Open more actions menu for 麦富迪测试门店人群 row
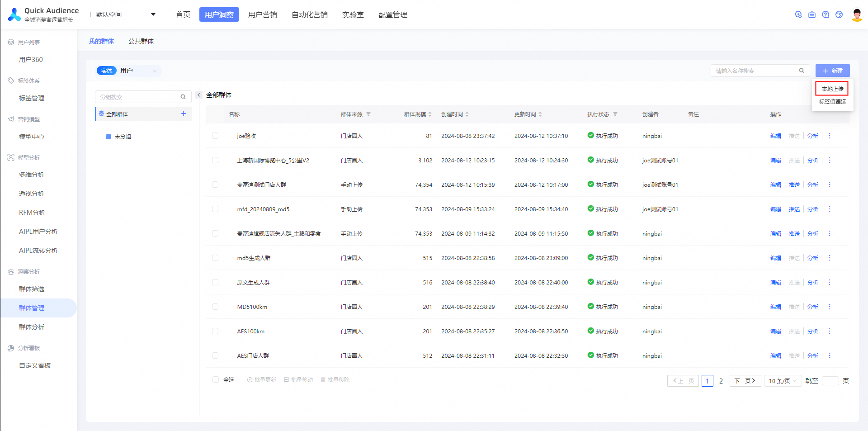This screenshot has width=868, height=431. click(830, 185)
